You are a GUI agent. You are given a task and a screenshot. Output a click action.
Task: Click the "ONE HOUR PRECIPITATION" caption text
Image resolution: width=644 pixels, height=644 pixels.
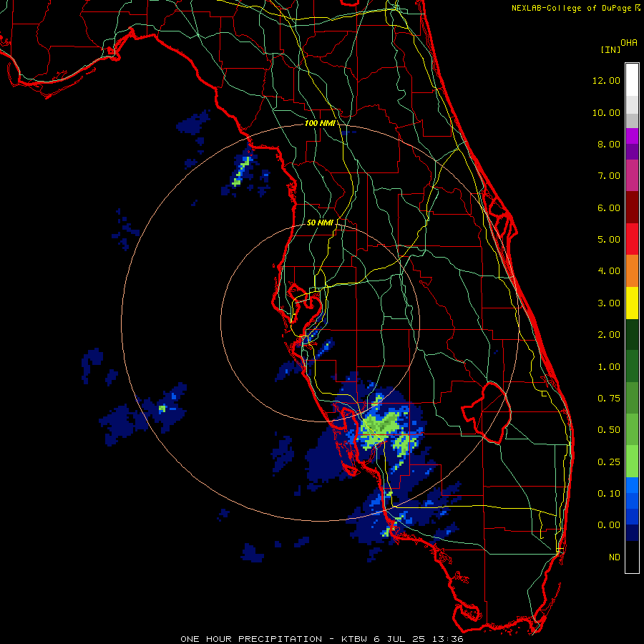(x=251, y=639)
